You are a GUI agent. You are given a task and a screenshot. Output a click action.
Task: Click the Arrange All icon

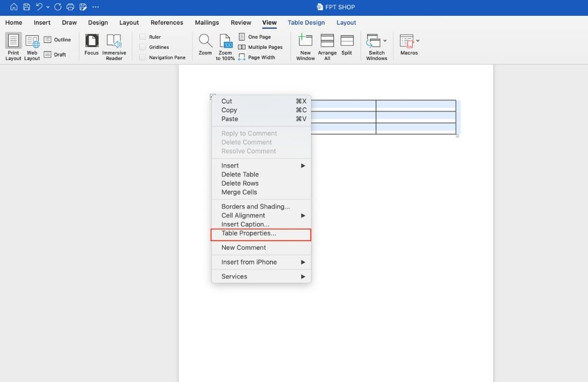tap(327, 41)
